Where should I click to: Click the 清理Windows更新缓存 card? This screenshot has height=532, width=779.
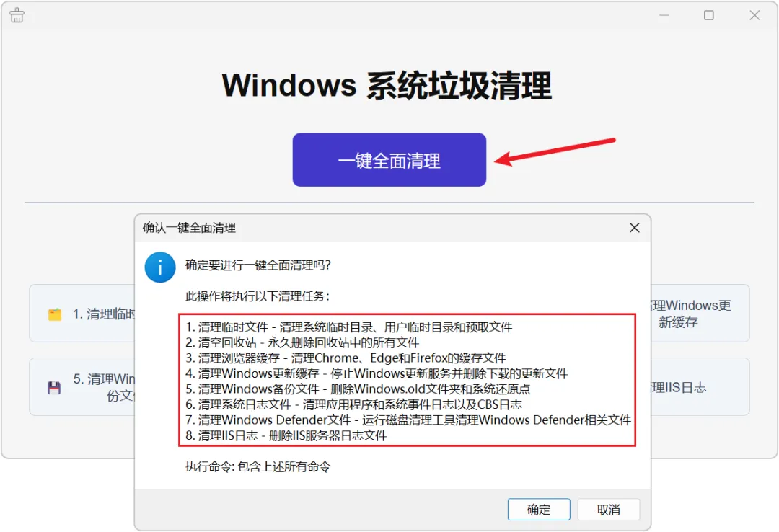700,314
